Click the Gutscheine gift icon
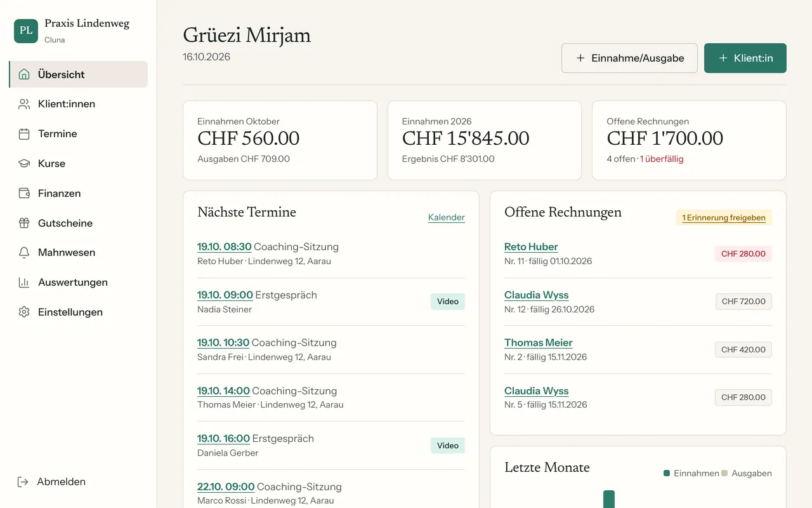The height and width of the screenshot is (508, 812). coord(24,223)
